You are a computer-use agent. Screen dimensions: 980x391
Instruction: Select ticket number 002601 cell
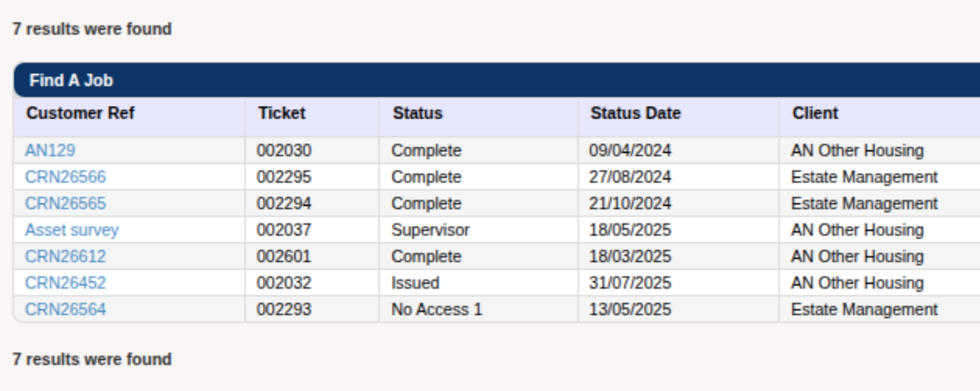pyautogui.click(x=312, y=256)
